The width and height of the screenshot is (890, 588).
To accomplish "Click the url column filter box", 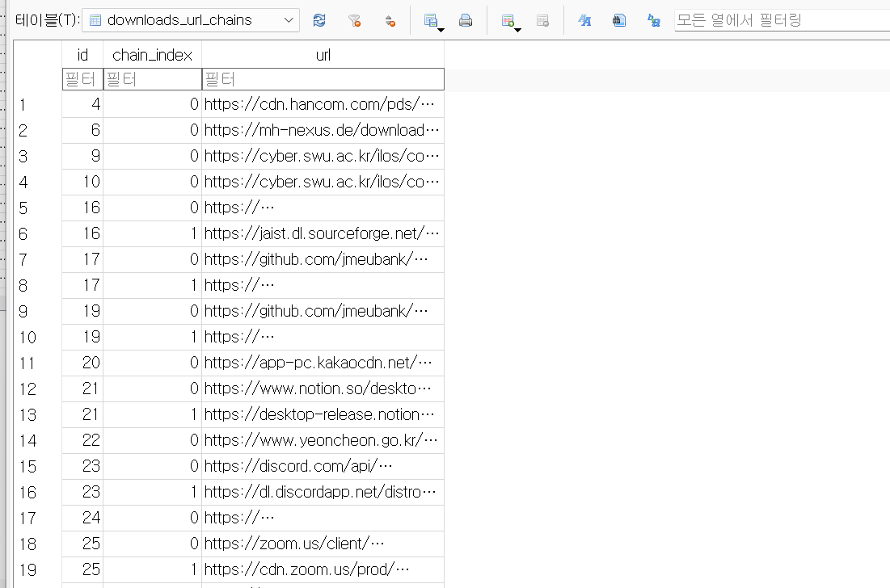I will 323,79.
